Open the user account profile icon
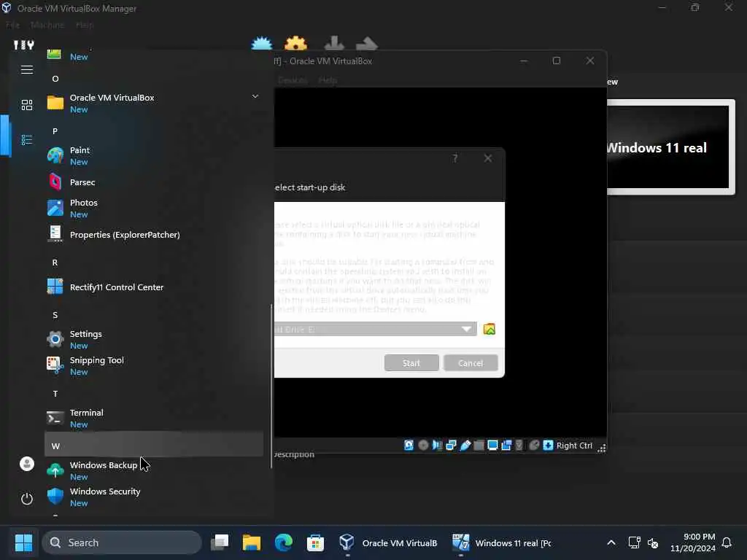Screen dimensions: 747x560 [27, 464]
